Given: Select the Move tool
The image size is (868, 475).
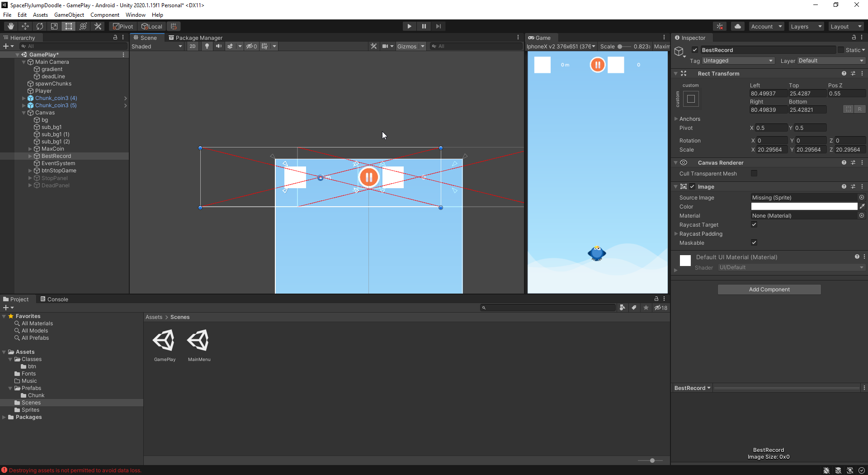Looking at the screenshot, I should pos(25,26).
